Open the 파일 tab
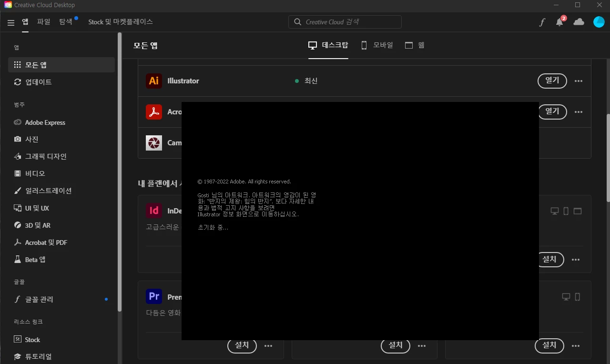The height and width of the screenshot is (364, 610). tap(43, 22)
